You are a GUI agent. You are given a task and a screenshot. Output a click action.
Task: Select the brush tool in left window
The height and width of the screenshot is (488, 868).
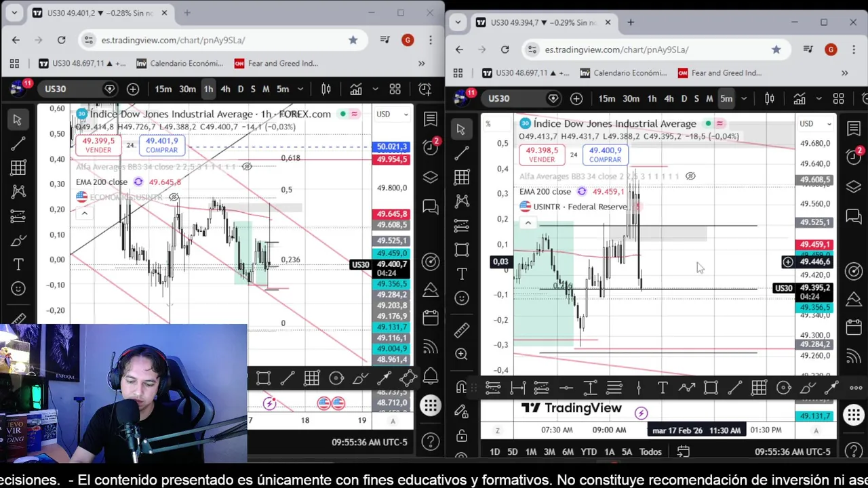tap(18, 241)
